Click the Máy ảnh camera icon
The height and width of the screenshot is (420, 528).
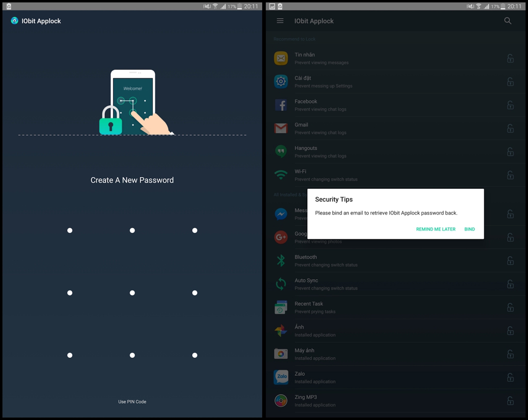281,354
